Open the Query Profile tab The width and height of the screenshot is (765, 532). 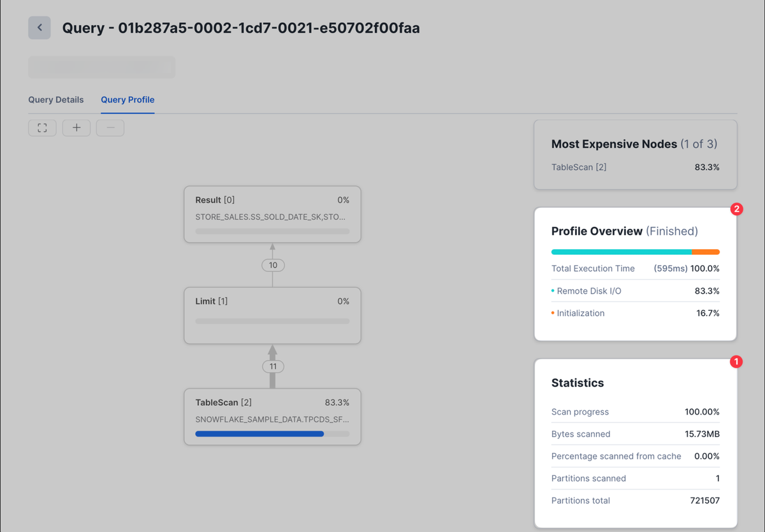coord(127,100)
